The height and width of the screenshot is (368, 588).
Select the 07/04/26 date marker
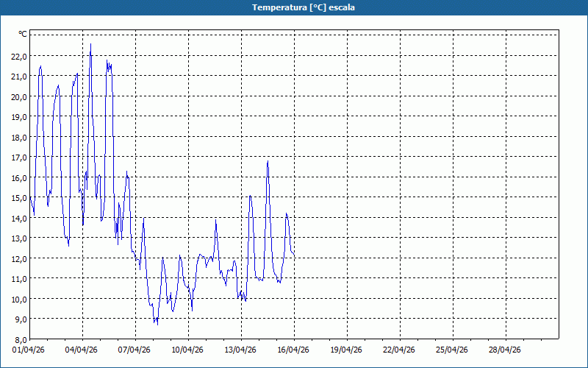(x=135, y=350)
